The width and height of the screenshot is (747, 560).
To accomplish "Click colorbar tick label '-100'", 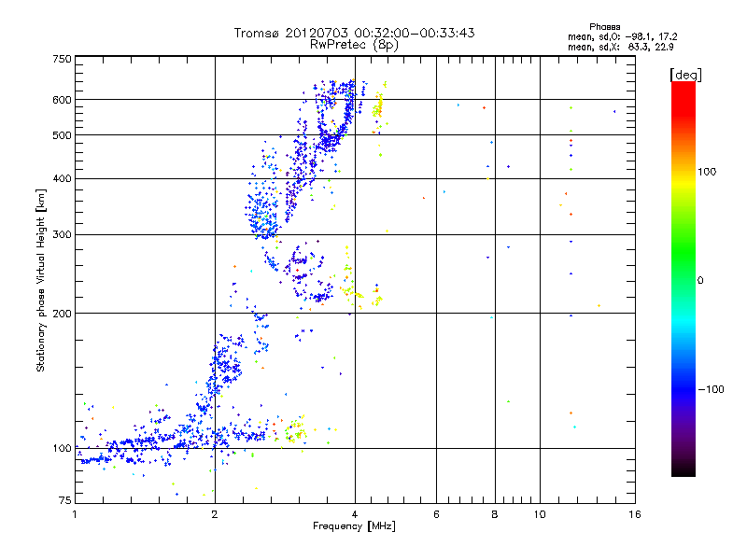I will (x=712, y=389).
